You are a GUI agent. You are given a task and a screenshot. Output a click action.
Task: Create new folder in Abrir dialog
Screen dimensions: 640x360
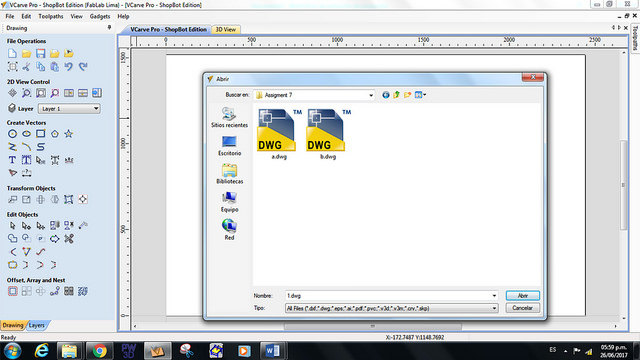[407, 95]
